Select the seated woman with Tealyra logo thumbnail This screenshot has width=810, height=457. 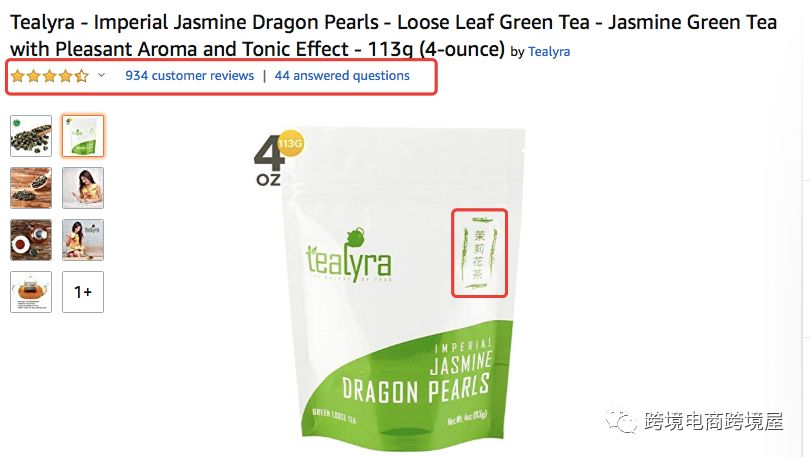tap(83, 240)
